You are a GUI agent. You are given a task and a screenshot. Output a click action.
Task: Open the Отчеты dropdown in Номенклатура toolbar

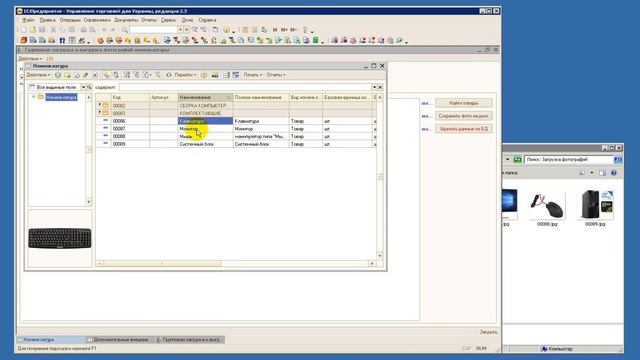pyautogui.click(x=276, y=75)
